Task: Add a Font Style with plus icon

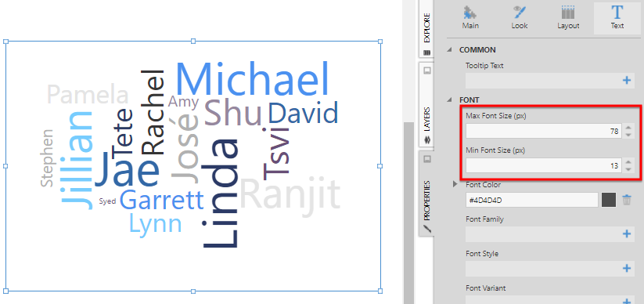Action: [626, 269]
